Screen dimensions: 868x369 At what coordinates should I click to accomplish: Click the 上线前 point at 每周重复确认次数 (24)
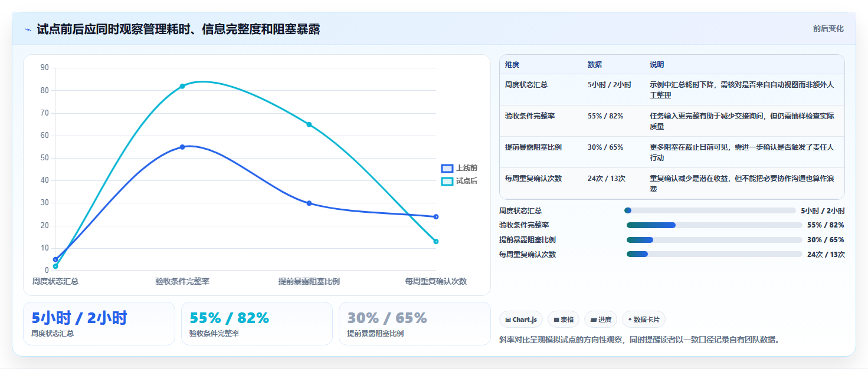tap(436, 217)
